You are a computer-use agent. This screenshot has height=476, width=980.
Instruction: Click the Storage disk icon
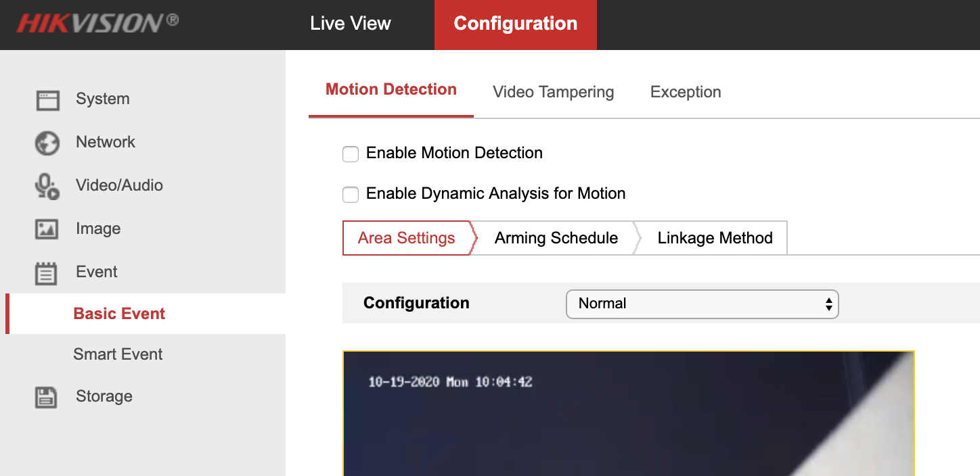point(47,396)
